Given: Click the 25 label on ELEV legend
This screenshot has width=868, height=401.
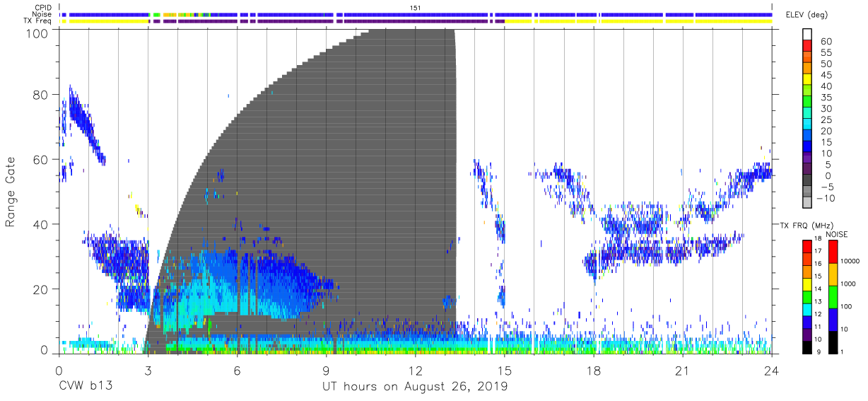Looking at the screenshot, I should point(825,120).
